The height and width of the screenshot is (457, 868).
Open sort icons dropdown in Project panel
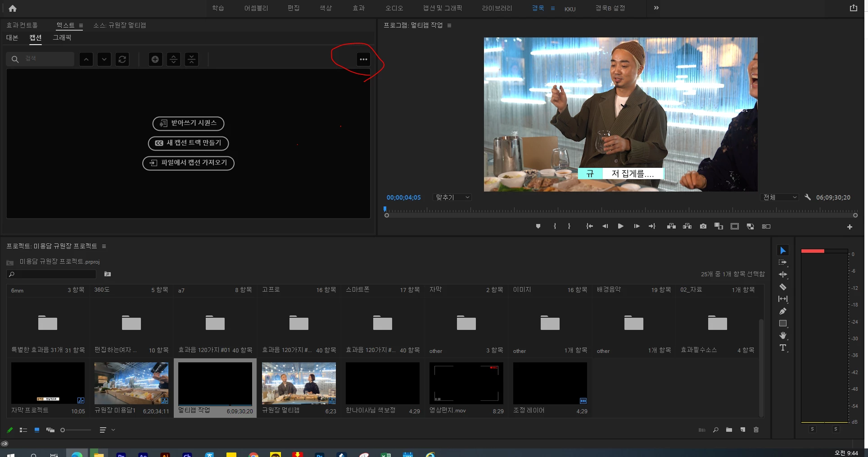[x=107, y=430]
